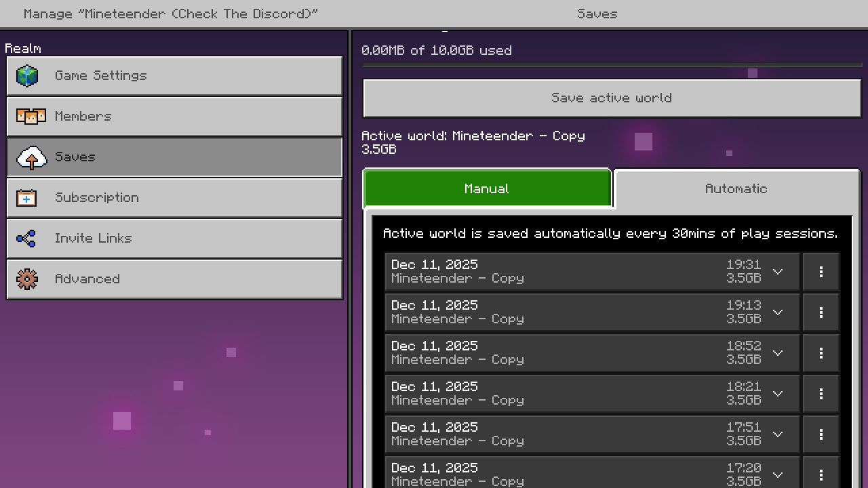Click the 'Realm' heading above the sidebar
This screenshot has width=868, height=488.
(23, 49)
